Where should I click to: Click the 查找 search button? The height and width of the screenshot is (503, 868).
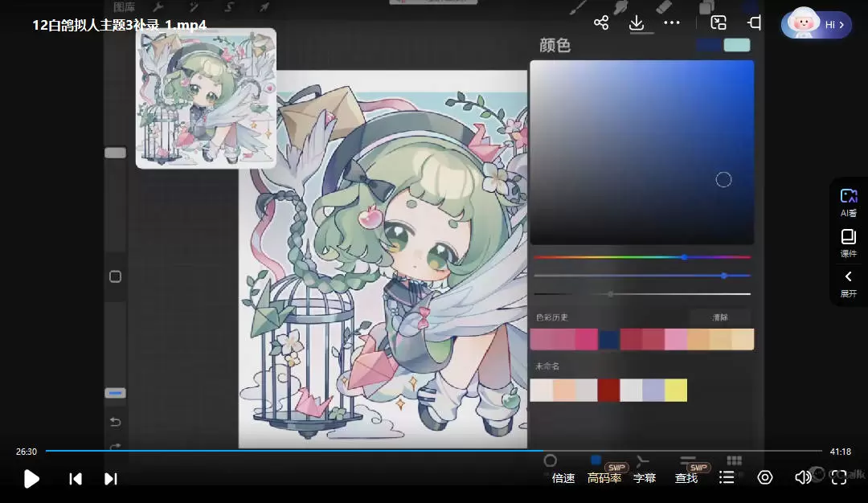coord(686,478)
